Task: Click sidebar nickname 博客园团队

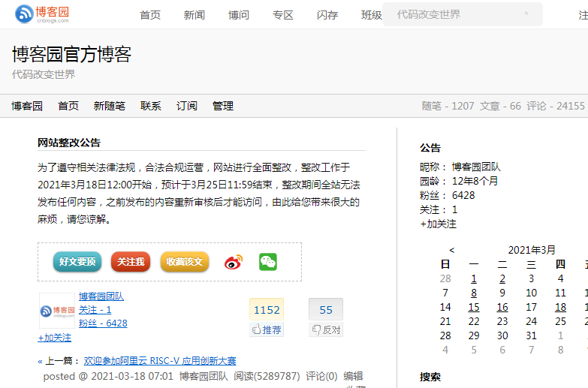Action: [476, 167]
